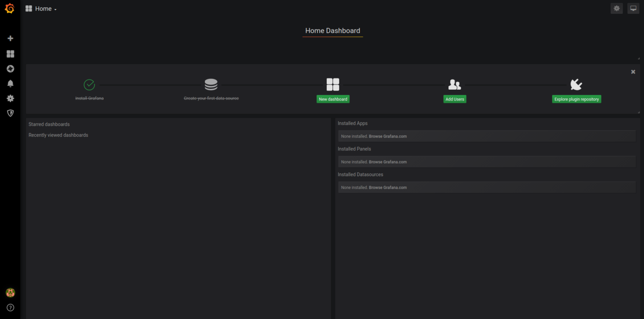Click the Home Dashboard title

(333, 31)
